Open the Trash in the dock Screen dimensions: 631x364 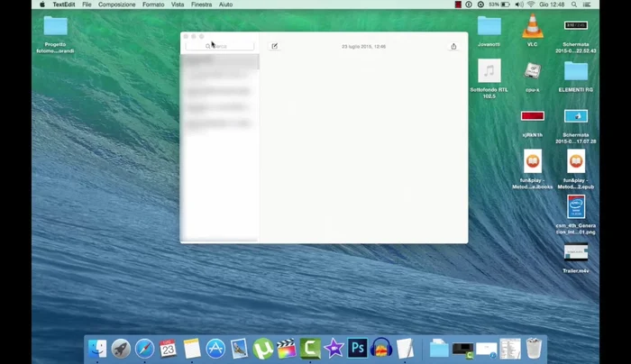pos(535,349)
